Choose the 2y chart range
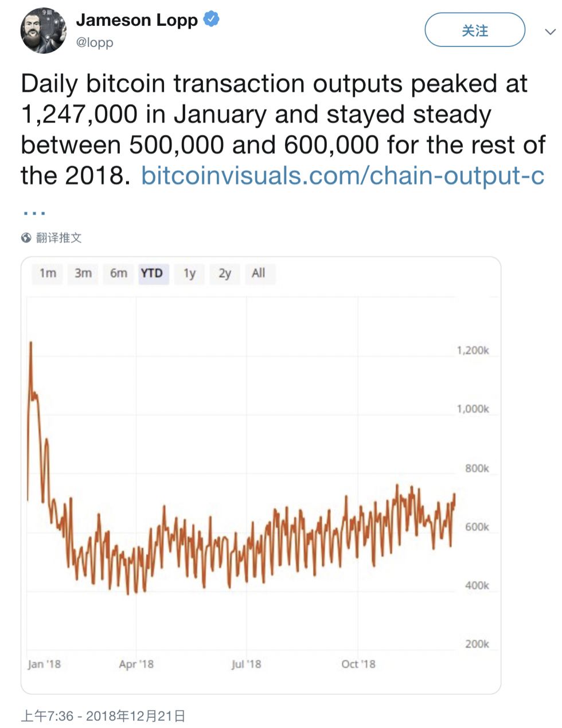 (x=224, y=273)
